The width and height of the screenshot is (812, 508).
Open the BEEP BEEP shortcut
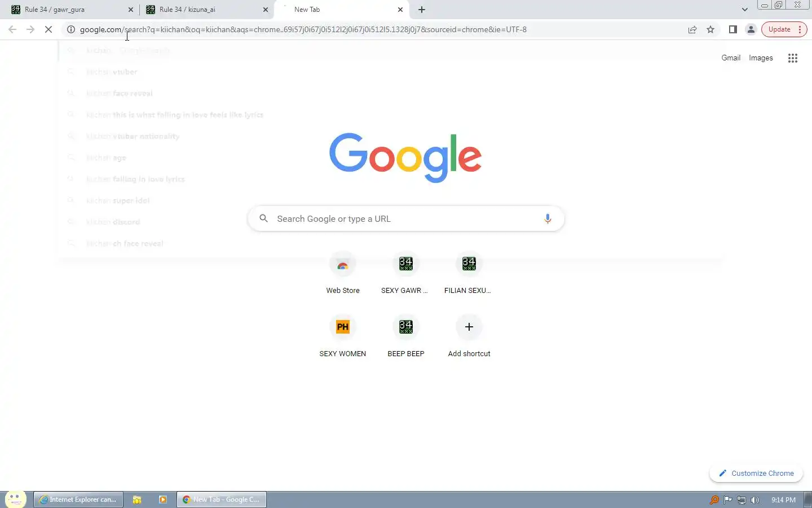[406, 337]
